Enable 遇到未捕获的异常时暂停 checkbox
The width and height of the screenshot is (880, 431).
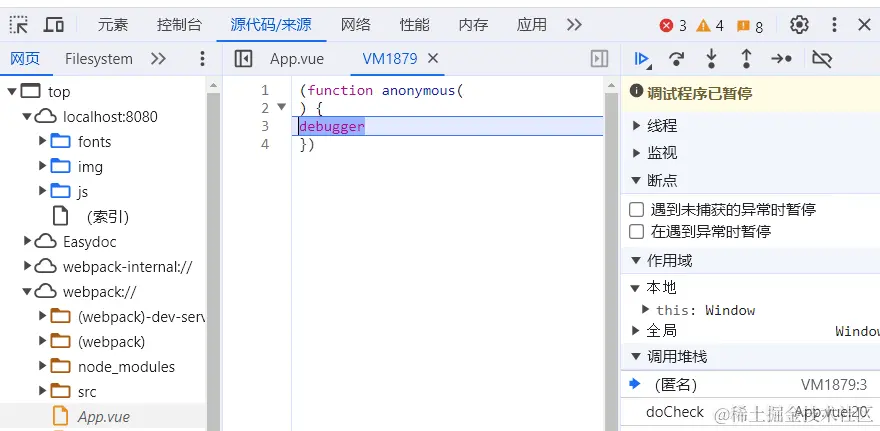click(636, 210)
